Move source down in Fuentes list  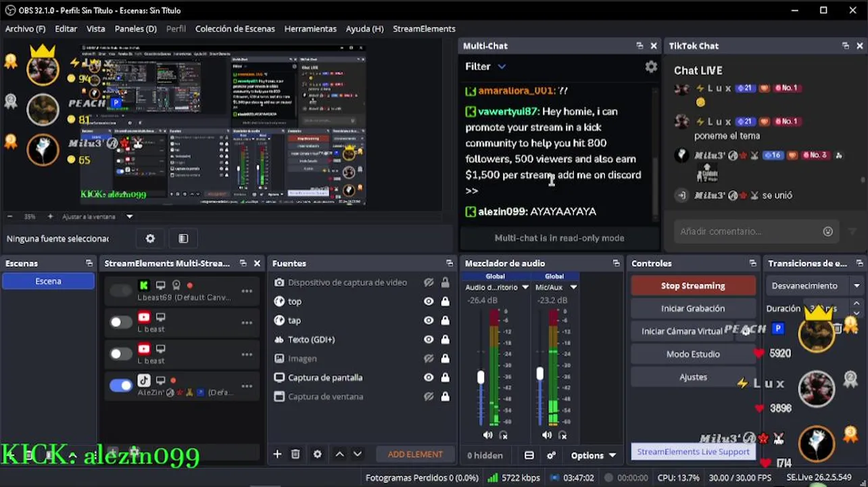click(x=358, y=454)
